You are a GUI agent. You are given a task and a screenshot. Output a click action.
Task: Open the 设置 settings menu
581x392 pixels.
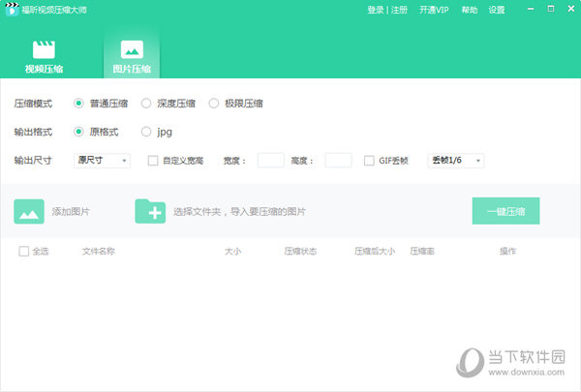[x=497, y=10]
